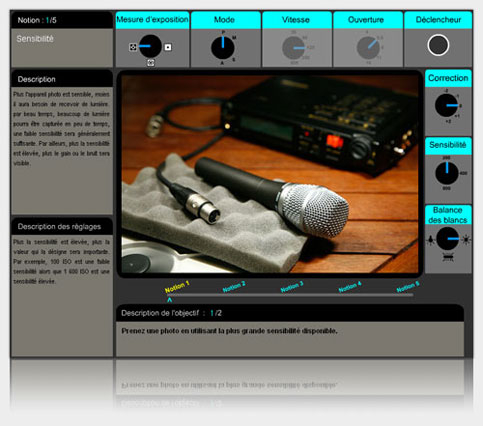Open Notion 2 on the timeline
483x426 pixels.
point(234,286)
